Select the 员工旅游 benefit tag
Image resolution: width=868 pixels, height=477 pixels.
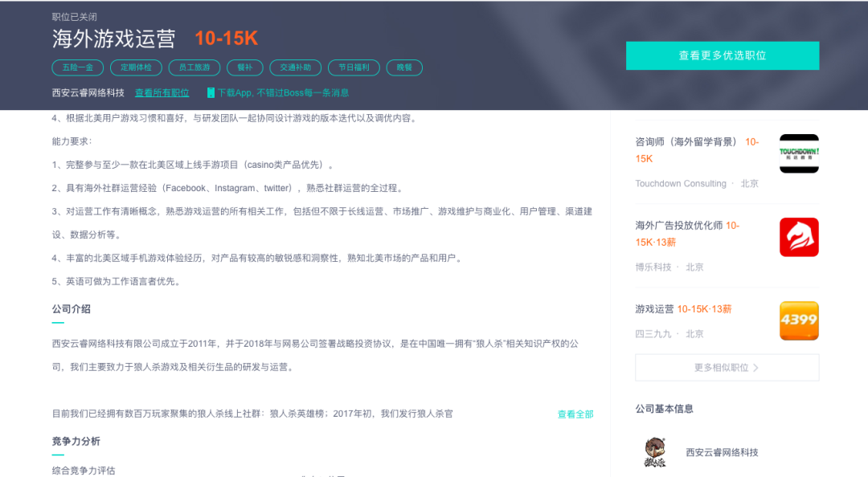click(x=194, y=67)
